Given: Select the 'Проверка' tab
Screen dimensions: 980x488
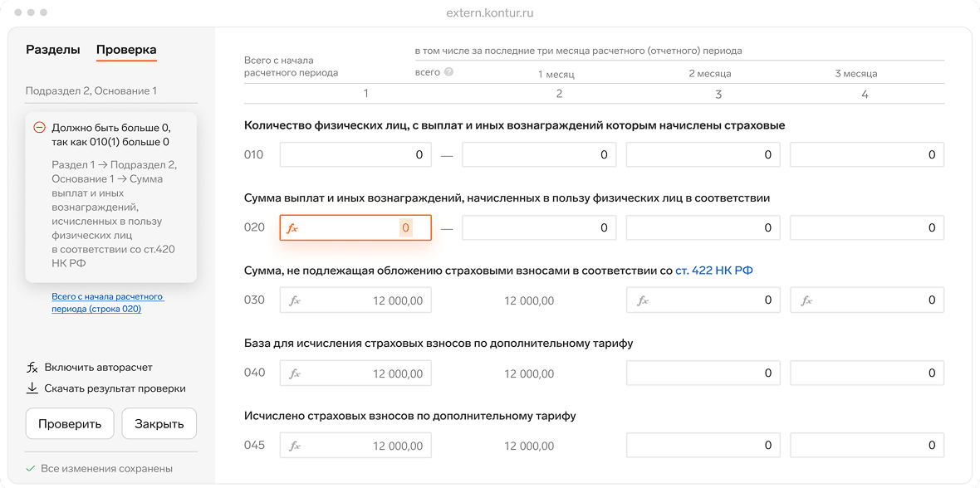Looking at the screenshot, I should tap(126, 50).
